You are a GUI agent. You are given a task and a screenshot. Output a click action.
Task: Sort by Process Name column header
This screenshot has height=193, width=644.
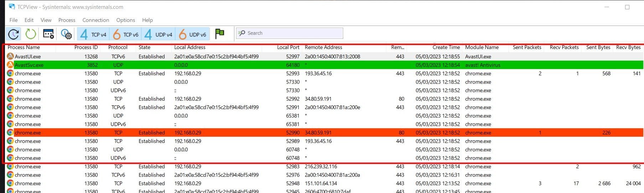pyautogui.click(x=24, y=47)
